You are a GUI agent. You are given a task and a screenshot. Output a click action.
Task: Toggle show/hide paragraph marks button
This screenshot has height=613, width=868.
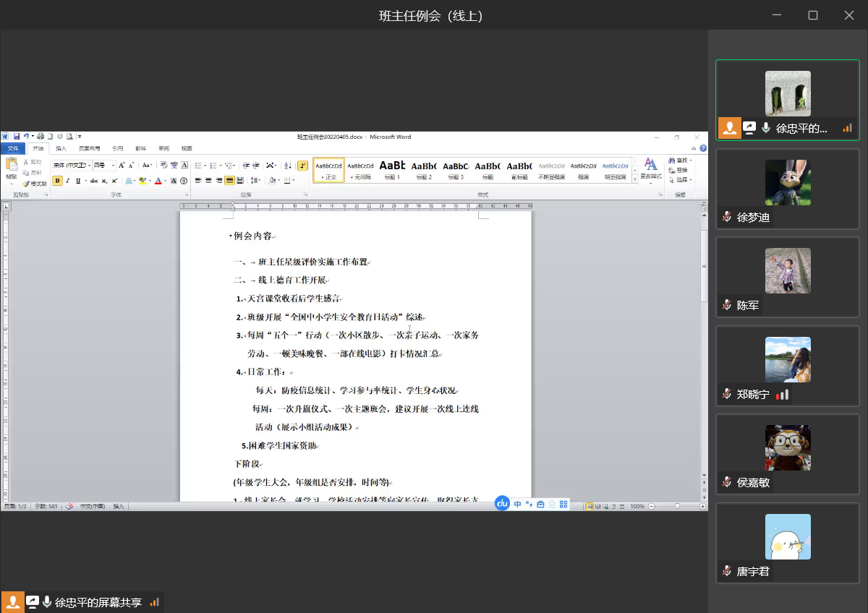click(302, 165)
